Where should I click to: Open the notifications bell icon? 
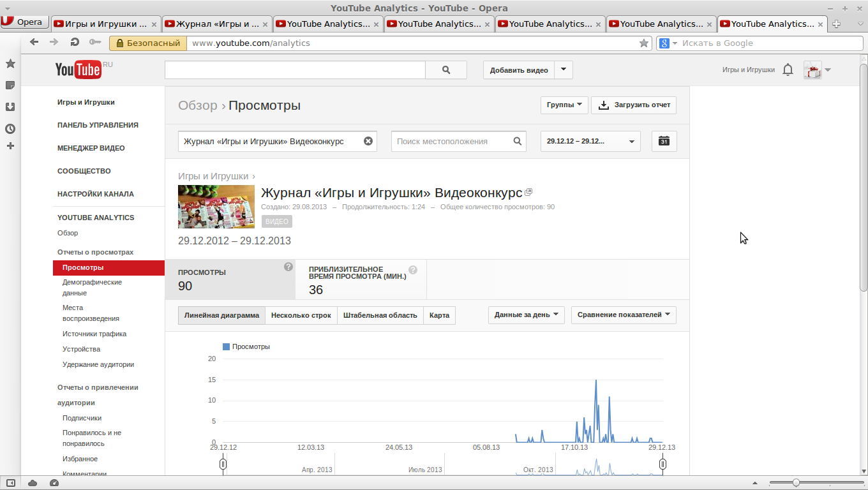point(788,70)
